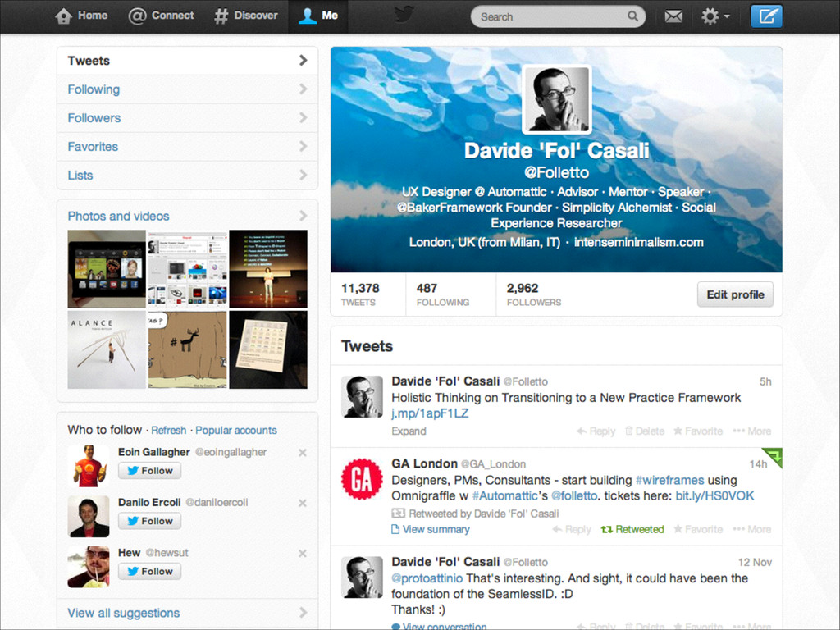
Task: View the 11,378 Tweets count
Action: point(361,294)
